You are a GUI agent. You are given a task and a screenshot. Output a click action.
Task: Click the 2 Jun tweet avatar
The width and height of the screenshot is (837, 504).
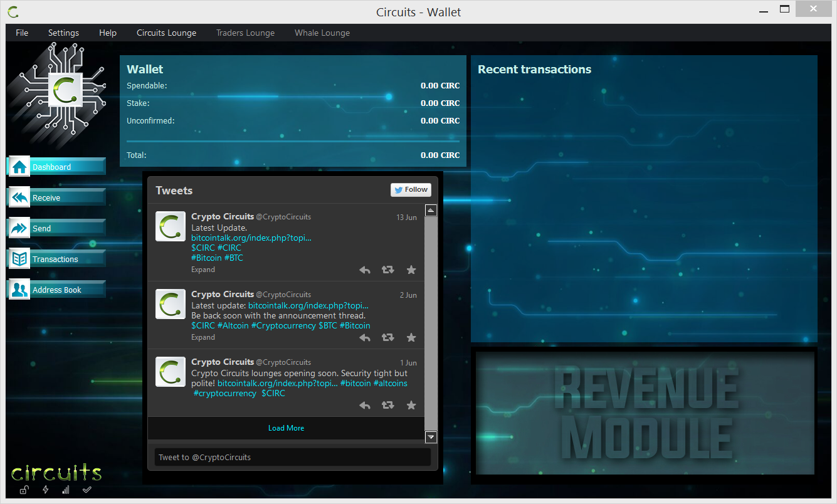coord(171,304)
